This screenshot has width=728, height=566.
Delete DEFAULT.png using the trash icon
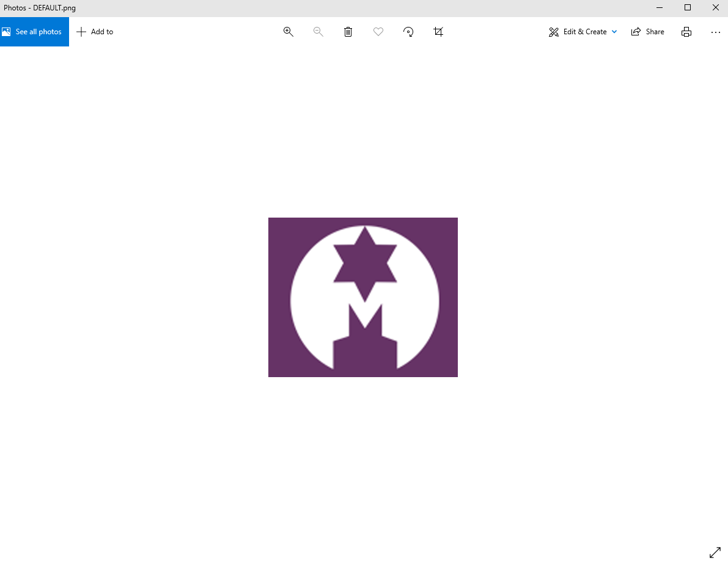pos(348,31)
